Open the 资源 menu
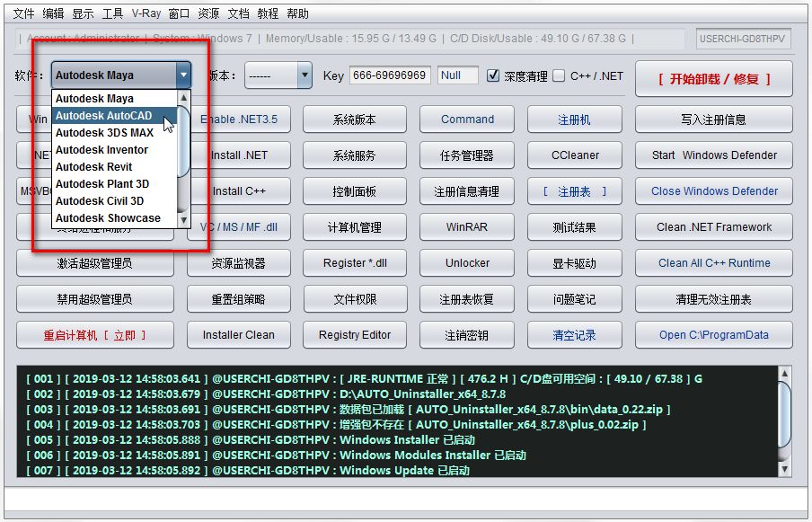This screenshot has width=812, height=522. coord(208,13)
